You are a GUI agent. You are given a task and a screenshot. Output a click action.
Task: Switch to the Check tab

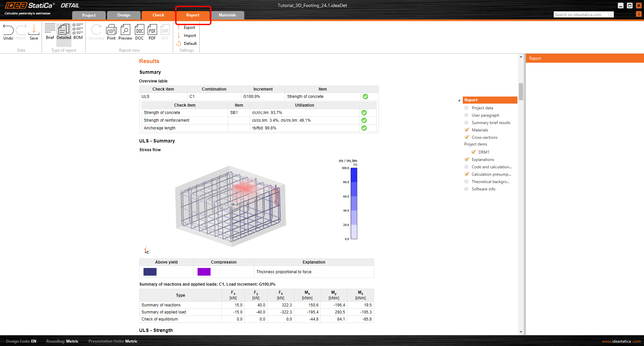point(158,15)
